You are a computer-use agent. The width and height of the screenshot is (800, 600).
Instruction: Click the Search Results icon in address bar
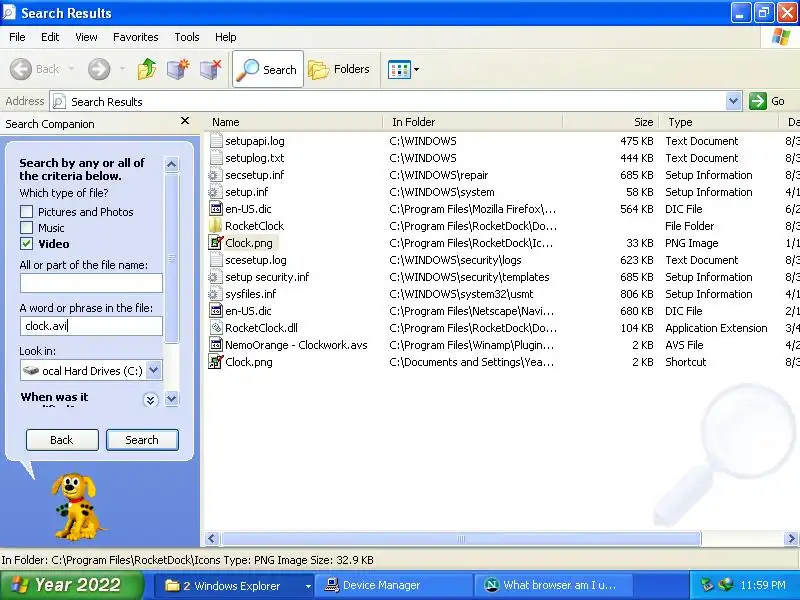59,102
